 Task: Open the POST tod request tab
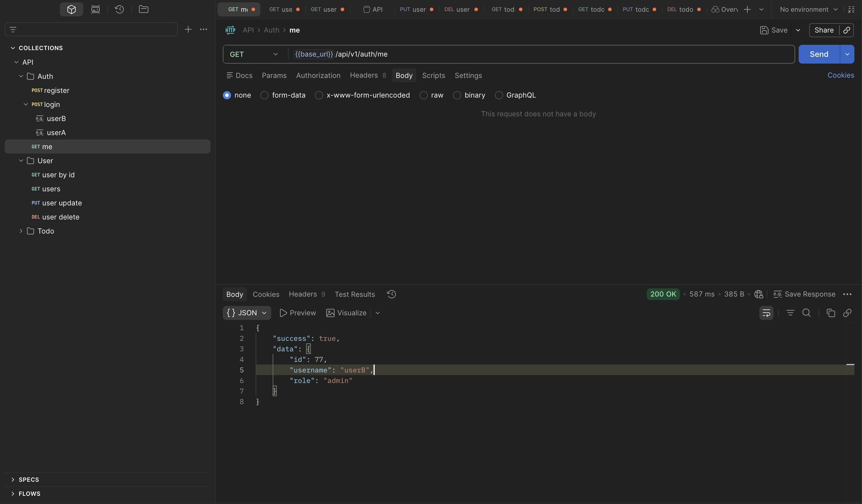pos(550,10)
